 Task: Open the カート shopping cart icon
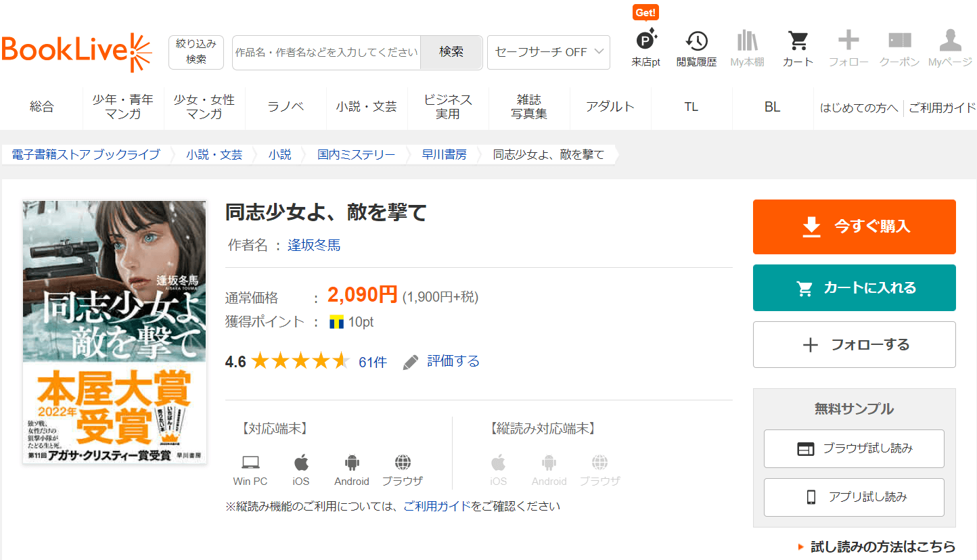[798, 42]
